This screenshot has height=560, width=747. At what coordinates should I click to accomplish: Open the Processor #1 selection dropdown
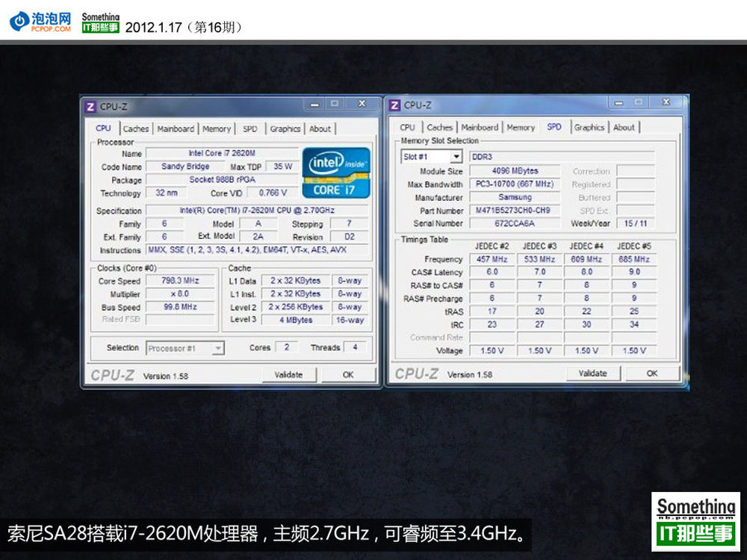[x=217, y=348]
